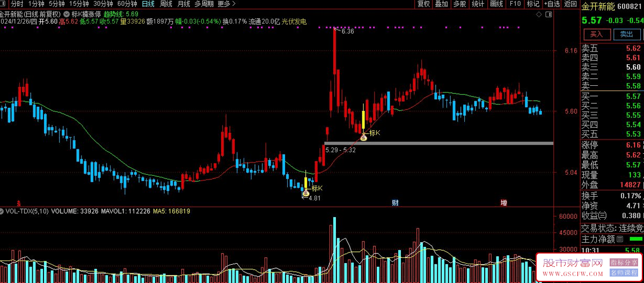
Task: Click the 复权 adjustment button
Action: tap(423, 4)
